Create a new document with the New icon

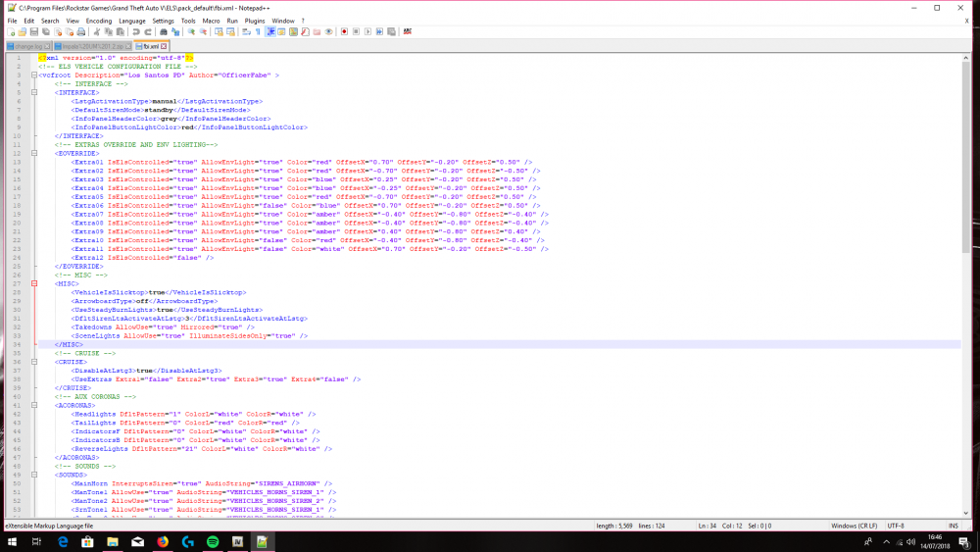pyautogui.click(x=11, y=32)
